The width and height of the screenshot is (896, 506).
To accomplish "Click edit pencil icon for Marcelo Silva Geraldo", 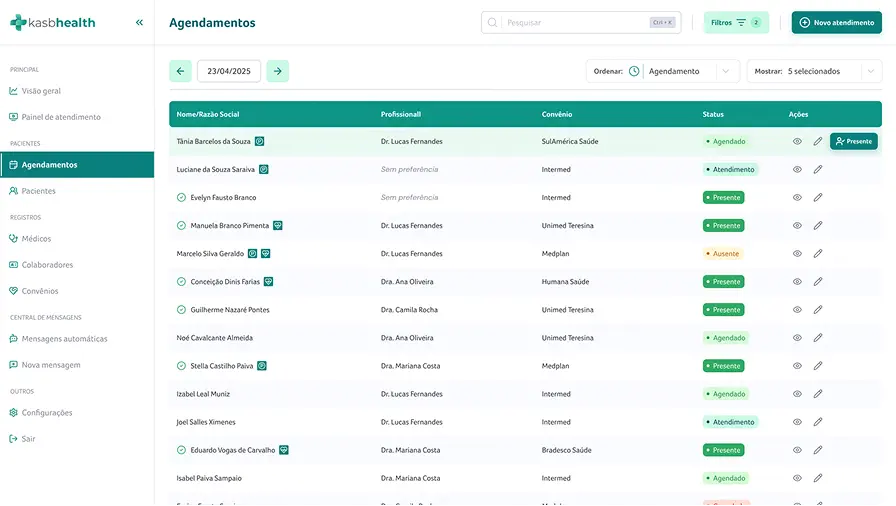I will click(817, 254).
